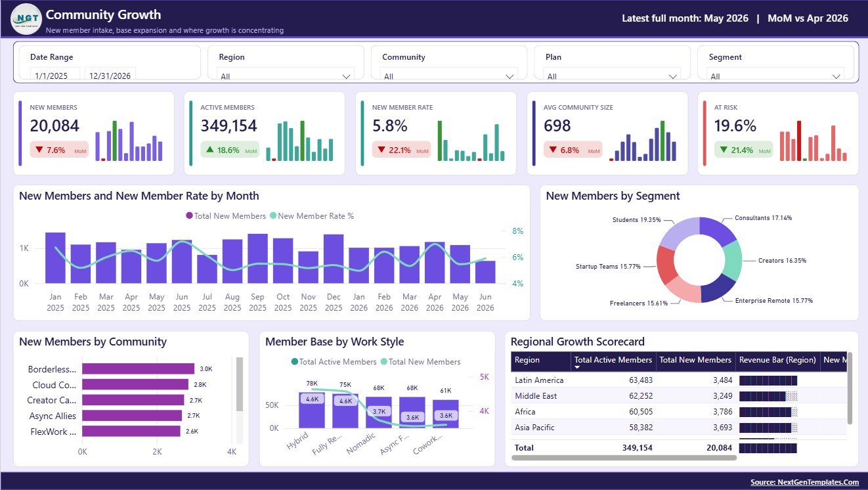Sort by Revenue Bar (Region) column header

click(777, 361)
